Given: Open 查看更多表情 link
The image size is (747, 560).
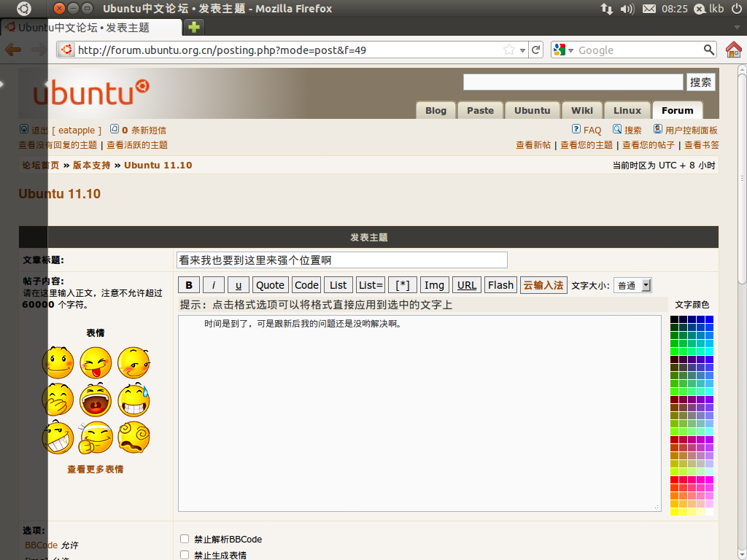Looking at the screenshot, I should click(96, 469).
